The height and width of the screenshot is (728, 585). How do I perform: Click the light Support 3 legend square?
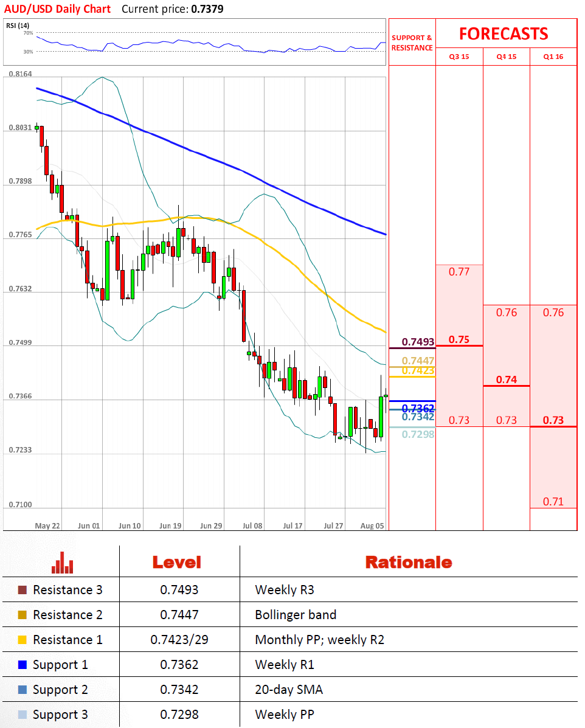pos(22,715)
